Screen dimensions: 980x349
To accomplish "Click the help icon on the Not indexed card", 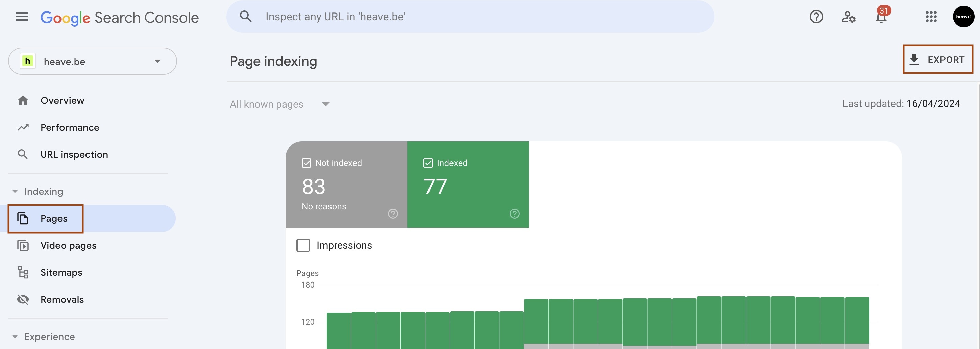I will click(x=392, y=214).
